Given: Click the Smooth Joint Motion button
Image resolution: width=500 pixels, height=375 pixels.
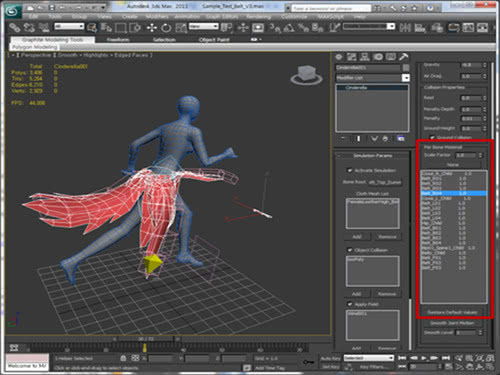Looking at the screenshot, I should [x=452, y=323].
